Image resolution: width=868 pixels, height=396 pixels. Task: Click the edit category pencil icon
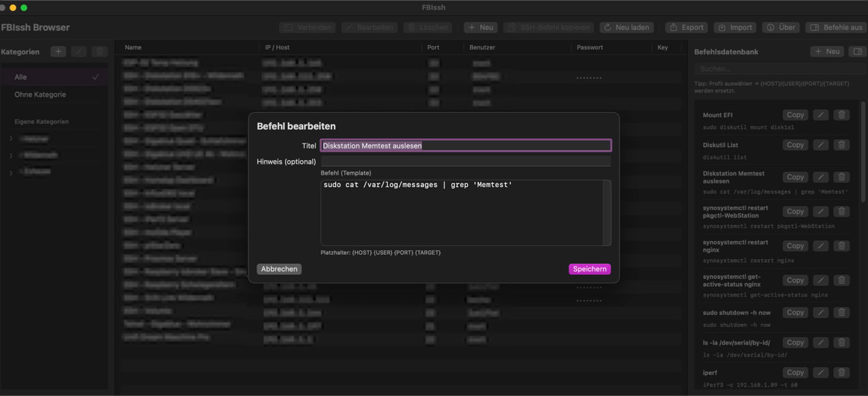point(79,52)
